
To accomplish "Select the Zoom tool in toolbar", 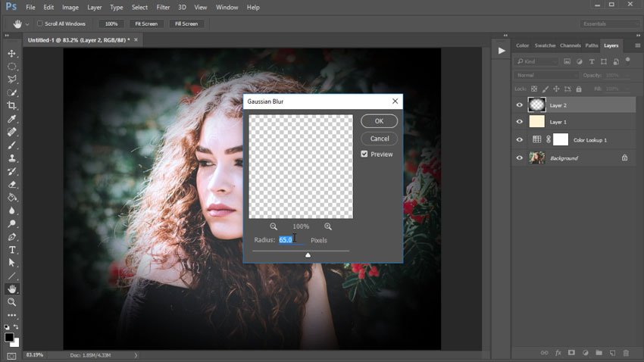I will 11,302.
